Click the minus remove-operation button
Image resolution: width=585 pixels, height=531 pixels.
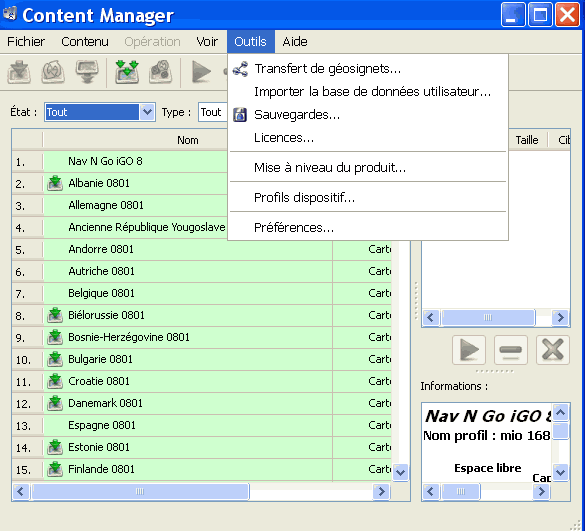[x=511, y=350]
